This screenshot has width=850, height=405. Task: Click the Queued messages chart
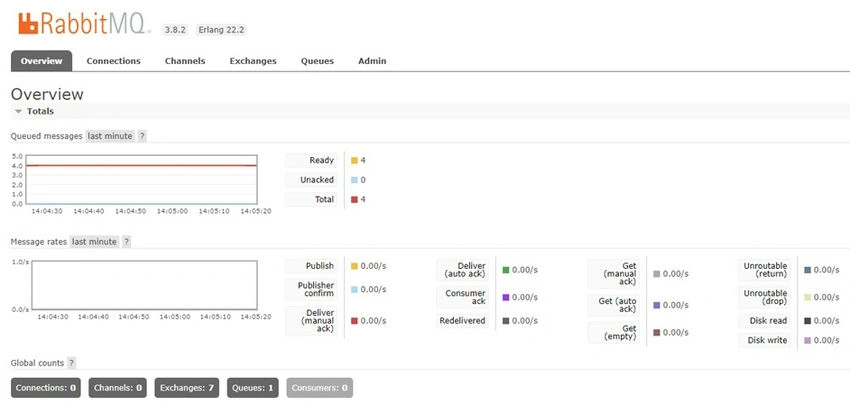(141, 179)
